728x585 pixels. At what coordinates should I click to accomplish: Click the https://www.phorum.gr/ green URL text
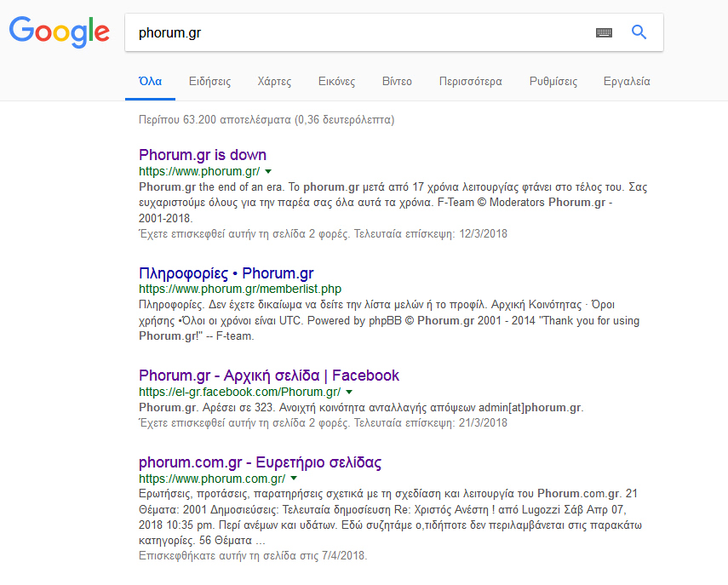(199, 171)
